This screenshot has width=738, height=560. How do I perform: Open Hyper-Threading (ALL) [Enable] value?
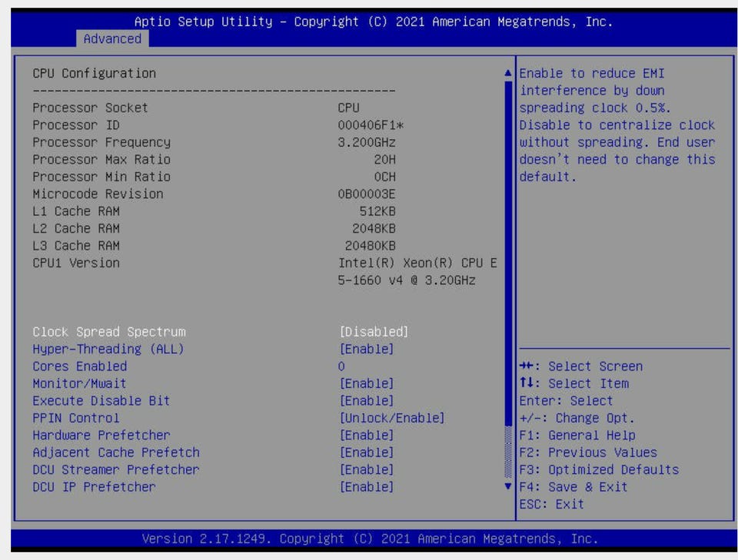366,350
